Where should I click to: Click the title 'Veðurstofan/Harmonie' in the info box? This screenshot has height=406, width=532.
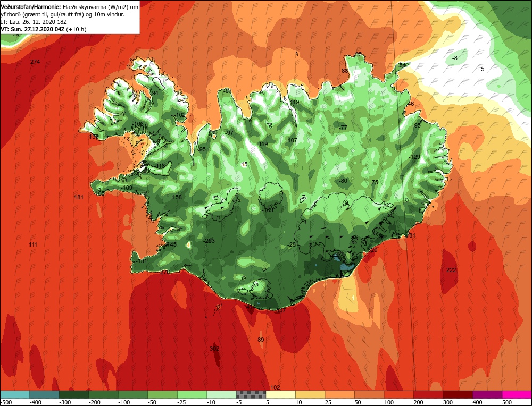[x=31, y=7]
